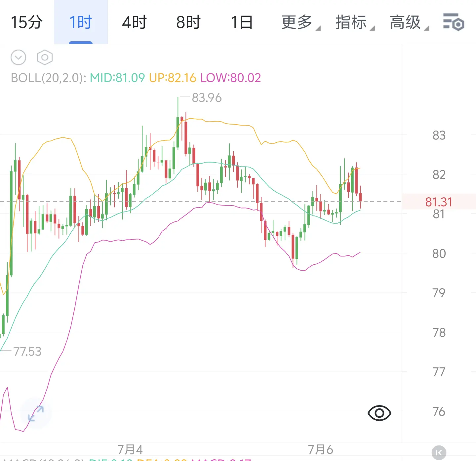Select the 15分 timeframe tab
This screenshot has height=461, width=476.
pyautogui.click(x=27, y=22)
